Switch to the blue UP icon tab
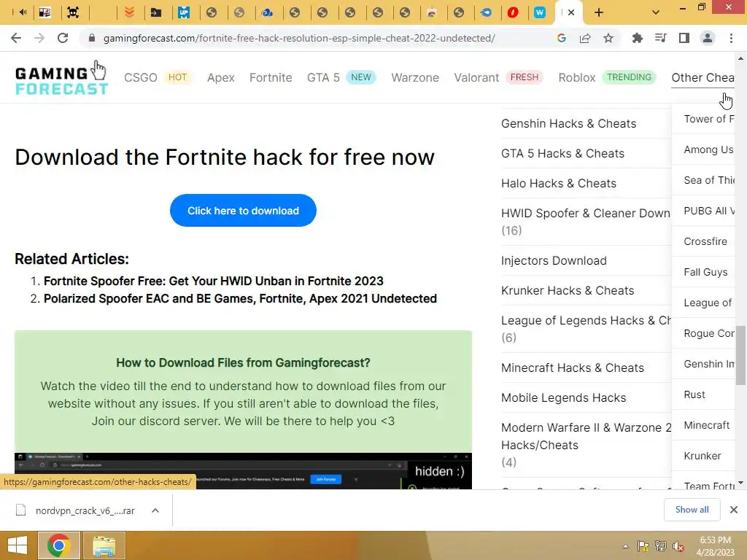The width and height of the screenshot is (747, 560). pos(183,13)
